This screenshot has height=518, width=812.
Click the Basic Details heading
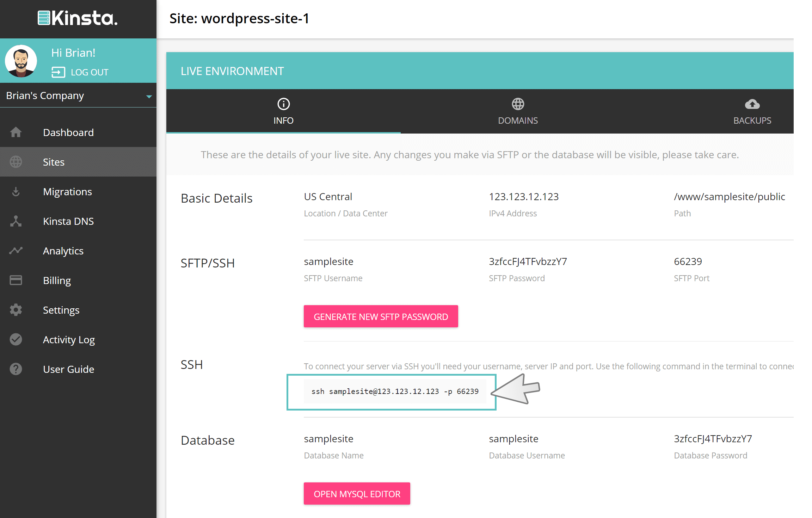[x=216, y=198]
